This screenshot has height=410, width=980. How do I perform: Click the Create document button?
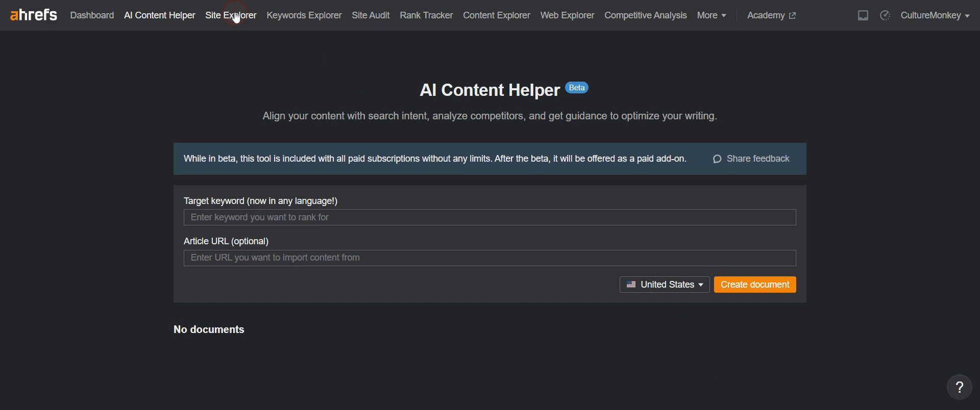tap(755, 285)
